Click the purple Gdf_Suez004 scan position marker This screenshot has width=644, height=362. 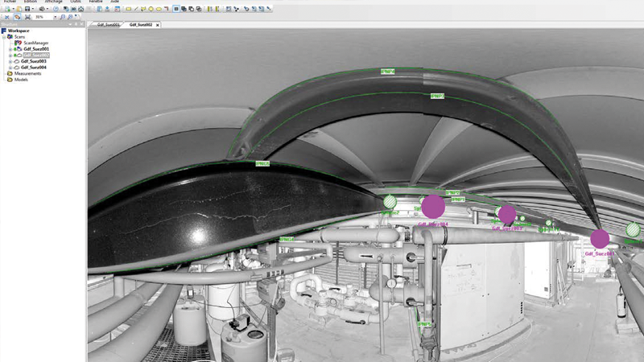pos(432,207)
